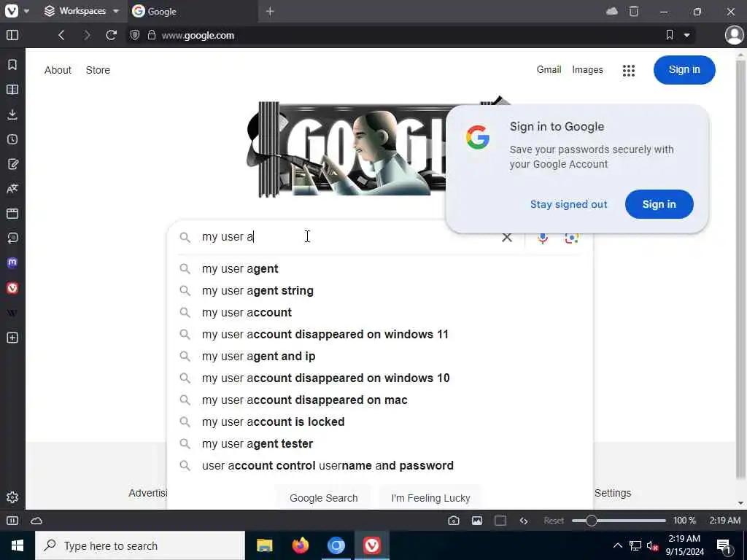Open Vivaldi web panel in sidebar
747x560 pixels.
pos(12,288)
